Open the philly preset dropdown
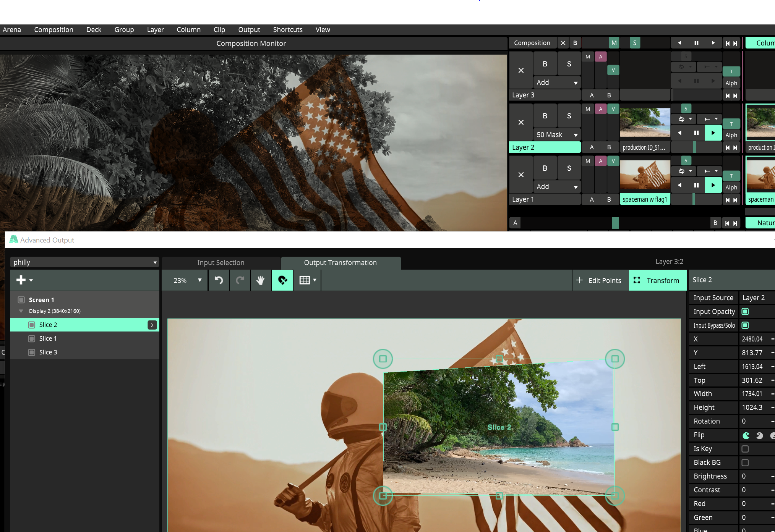The height and width of the screenshot is (532, 775). (85, 262)
